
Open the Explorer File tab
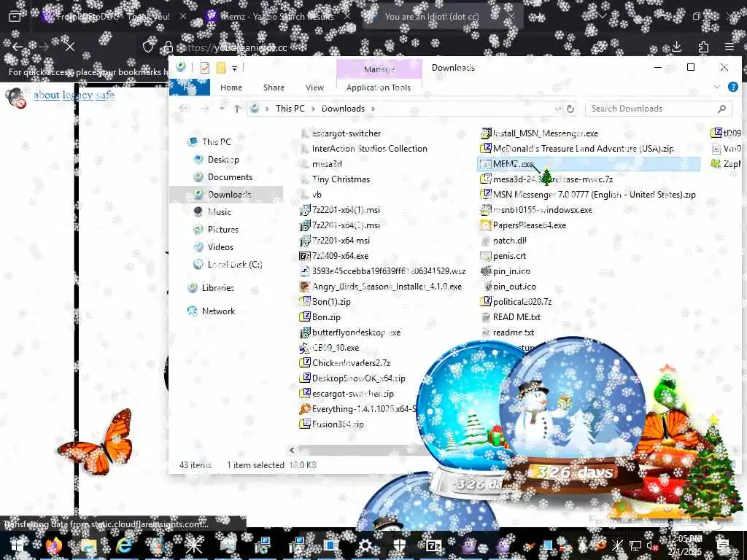click(x=189, y=87)
